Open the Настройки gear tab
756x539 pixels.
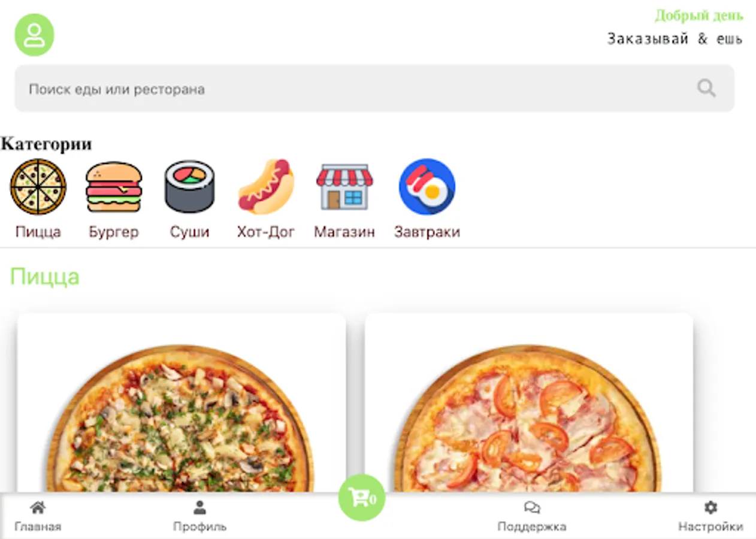click(x=710, y=517)
